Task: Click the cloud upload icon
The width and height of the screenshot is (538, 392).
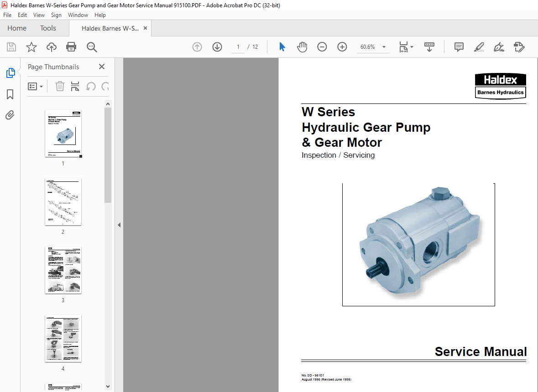Action: pyautogui.click(x=52, y=47)
